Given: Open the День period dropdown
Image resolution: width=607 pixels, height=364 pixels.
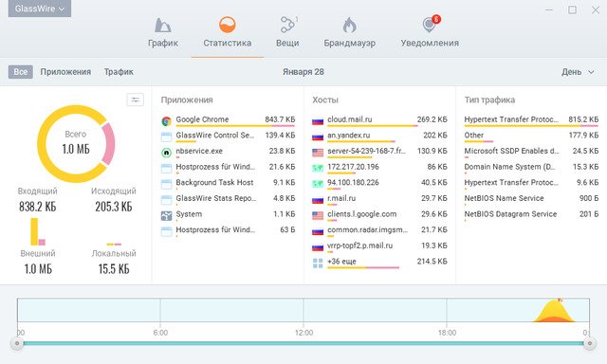Looking at the screenshot, I should [x=578, y=71].
